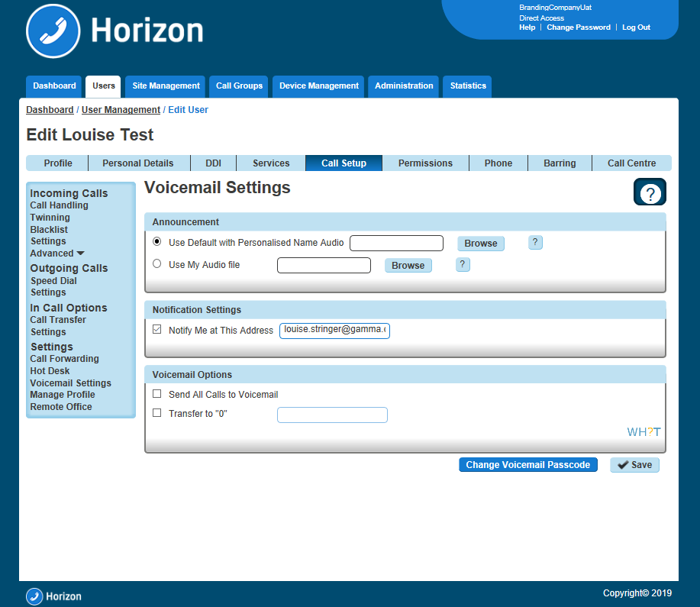Click Change Voicemail Passcode button
Viewport: 700px width, 607px height.
(528, 465)
